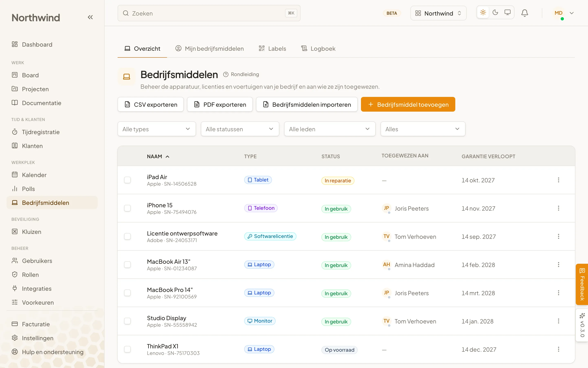Open row actions menu for Studio Display
Screen dimensions: 588x368
pyautogui.click(x=558, y=321)
